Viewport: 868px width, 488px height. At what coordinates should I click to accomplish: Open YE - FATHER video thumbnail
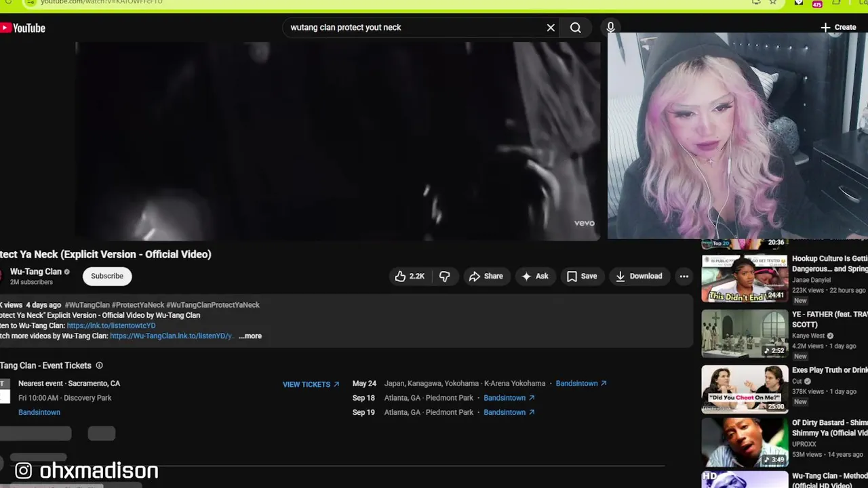744,333
